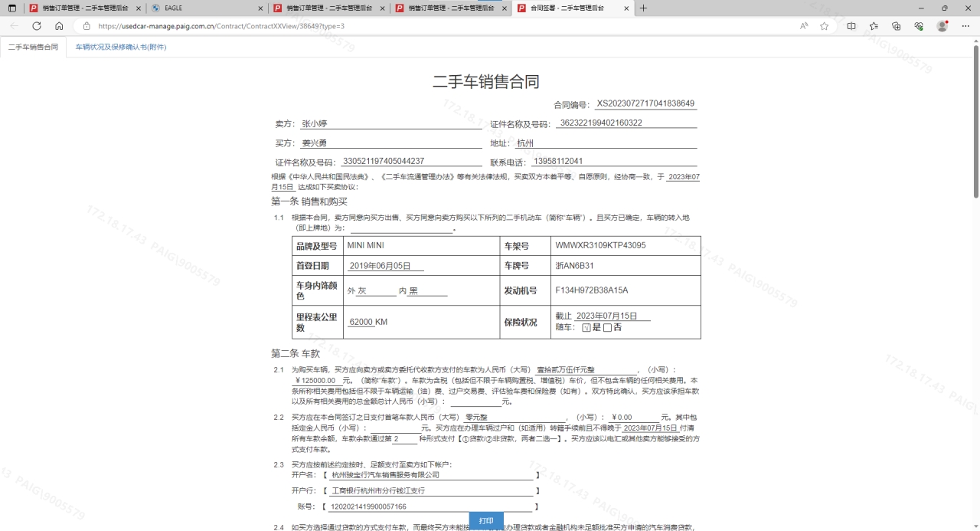Edit the 小写 amount ￥125000.00

click(316, 380)
